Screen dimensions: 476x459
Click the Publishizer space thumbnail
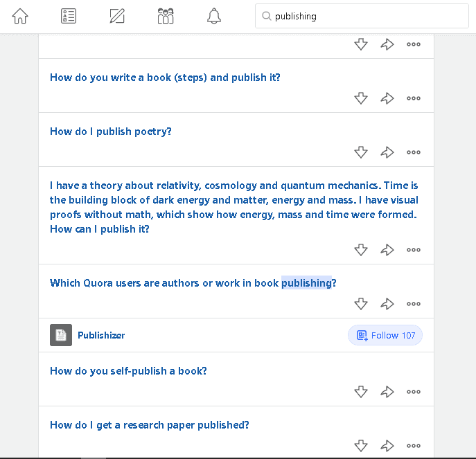61,335
